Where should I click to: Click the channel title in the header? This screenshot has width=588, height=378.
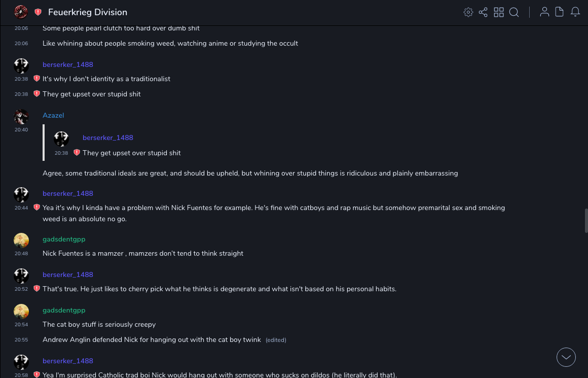click(88, 12)
